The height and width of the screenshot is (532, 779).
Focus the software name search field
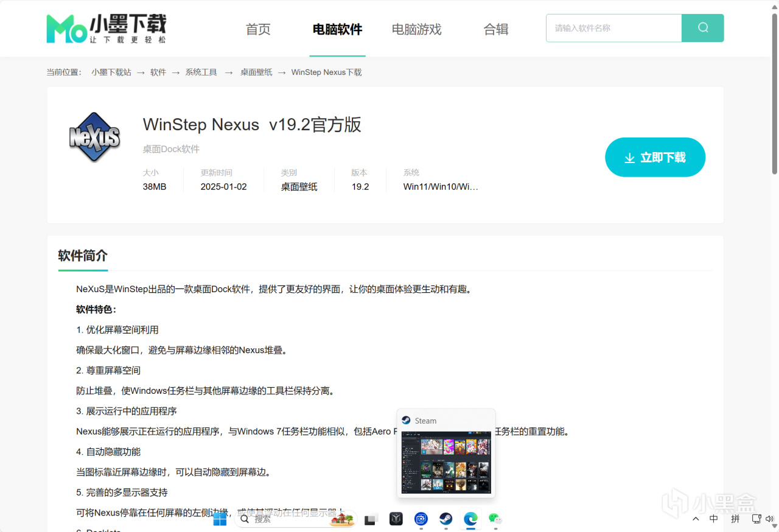(x=613, y=28)
